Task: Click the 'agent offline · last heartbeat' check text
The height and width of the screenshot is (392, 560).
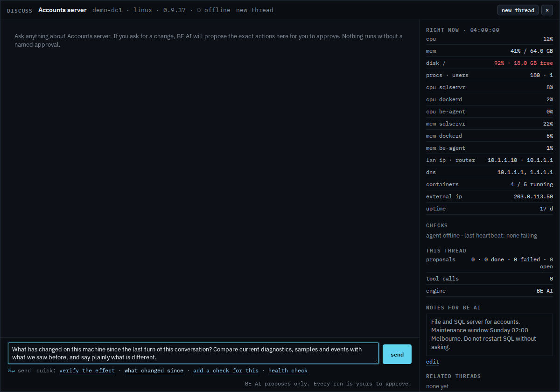Action: coord(482,236)
